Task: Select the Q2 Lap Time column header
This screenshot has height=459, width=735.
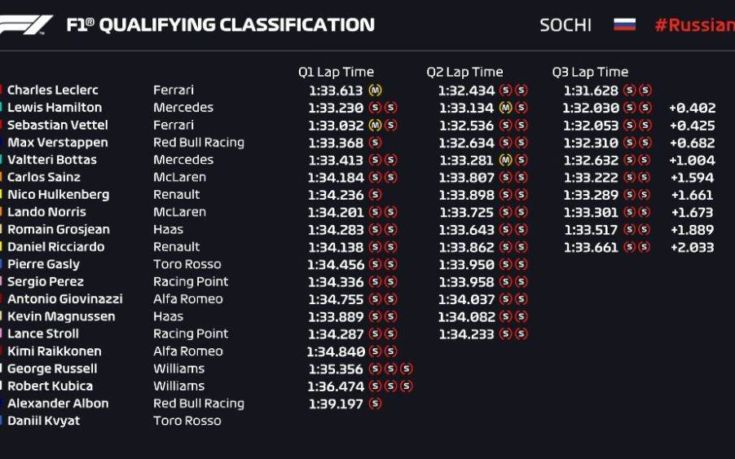Action: (x=464, y=72)
